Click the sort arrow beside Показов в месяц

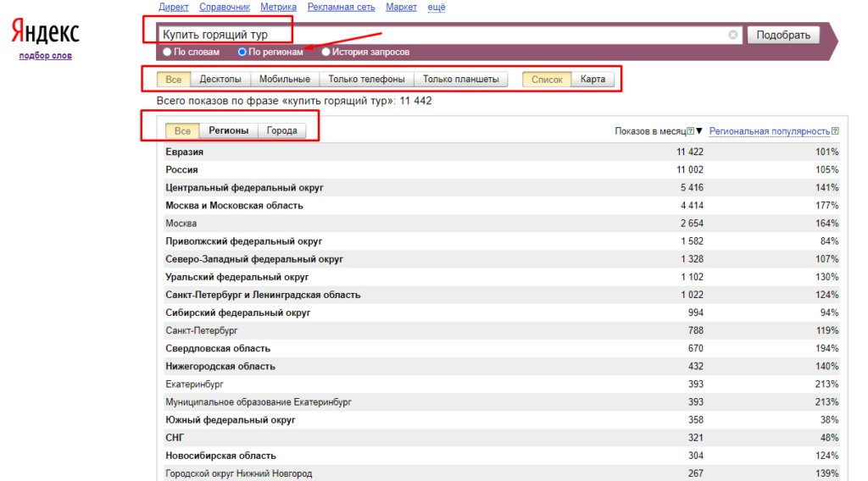699,131
